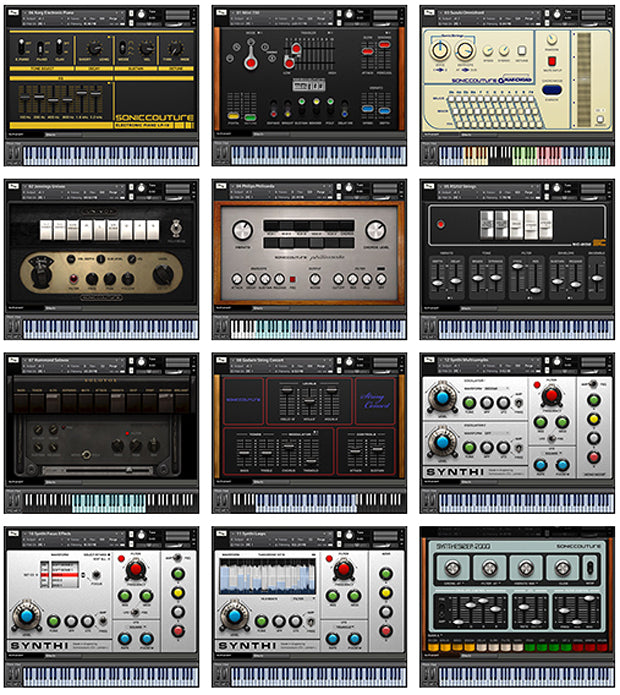
Task: Click the red LED on the RS202 Strings panel
Action: pos(441,224)
